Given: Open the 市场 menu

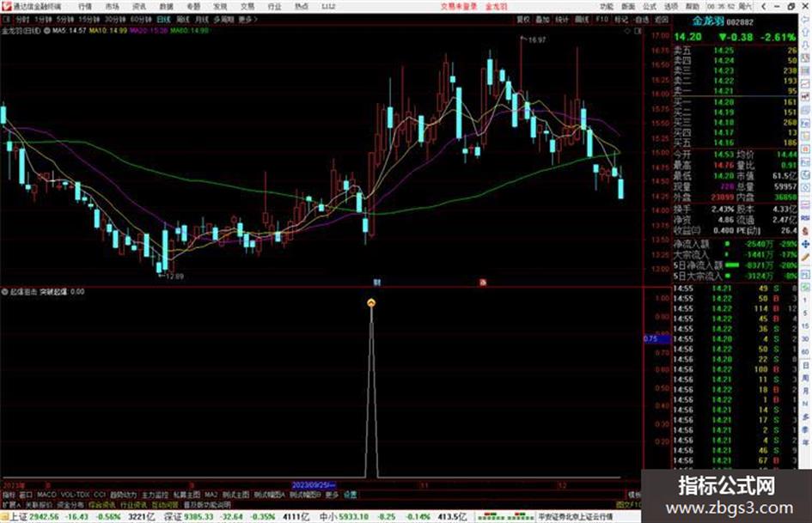Looking at the screenshot, I should [112, 6].
